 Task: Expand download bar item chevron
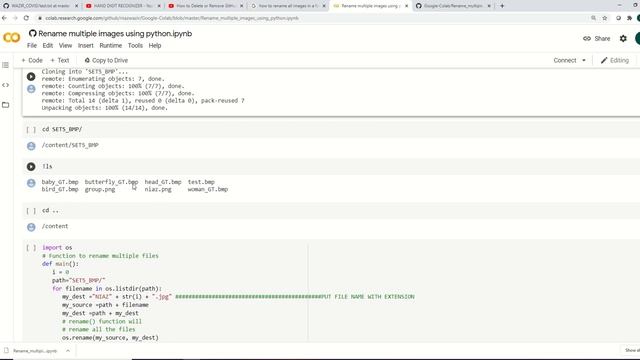[68, 351]
